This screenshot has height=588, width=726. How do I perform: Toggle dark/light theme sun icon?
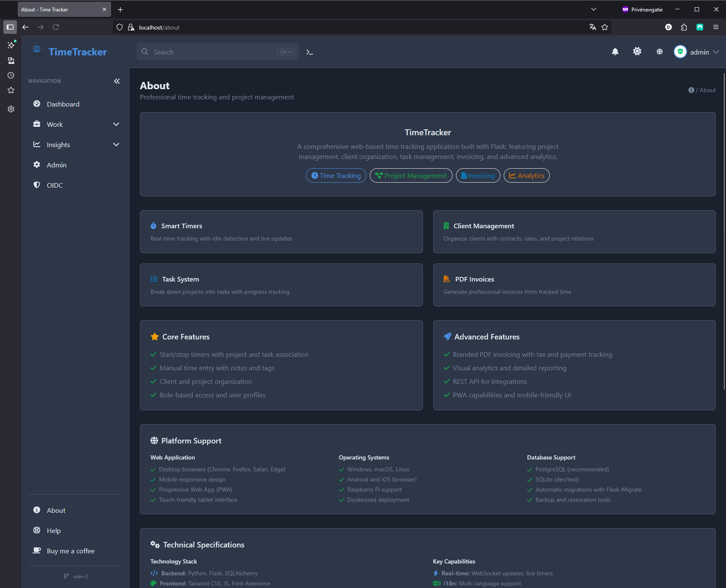tap(637, 52)
